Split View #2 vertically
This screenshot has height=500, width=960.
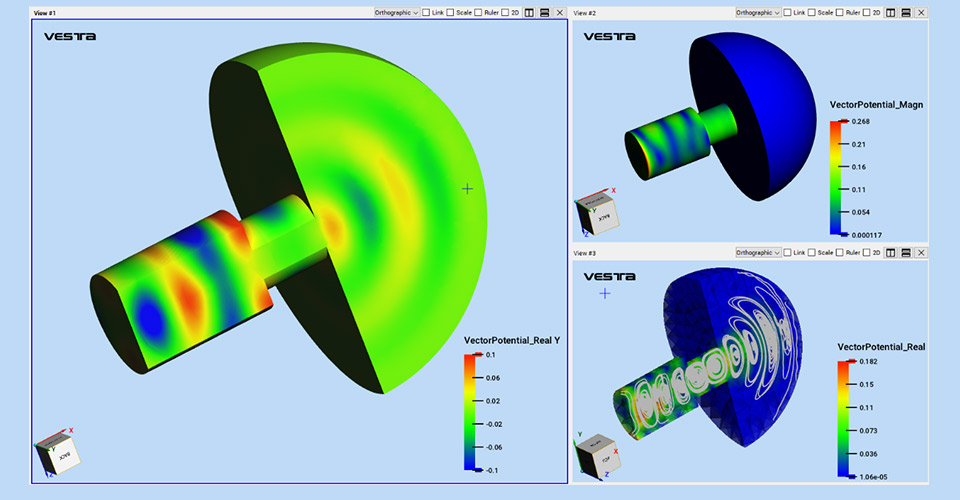coord(890,13)
